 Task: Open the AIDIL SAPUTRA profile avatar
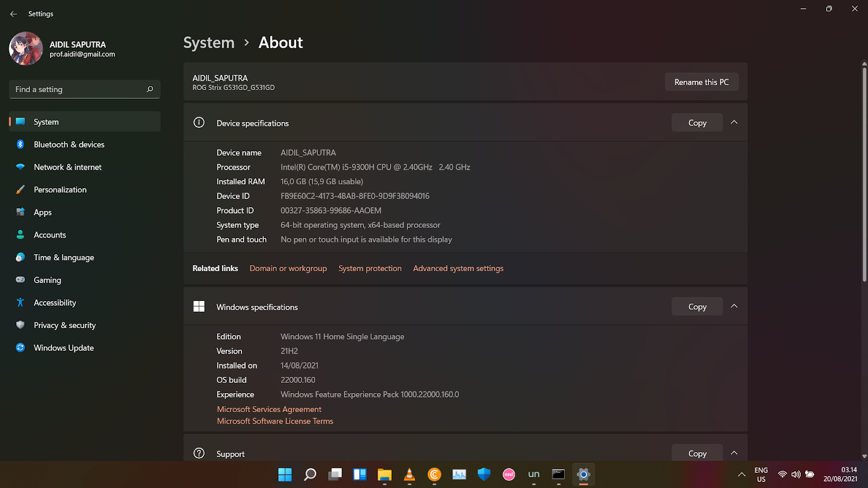[x=26, y=49]
